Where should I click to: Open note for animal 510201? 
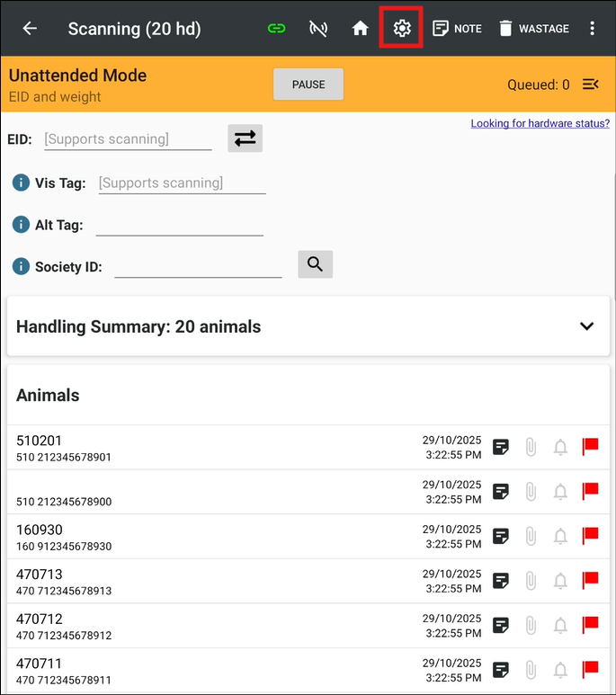click(x=501, y=447)
